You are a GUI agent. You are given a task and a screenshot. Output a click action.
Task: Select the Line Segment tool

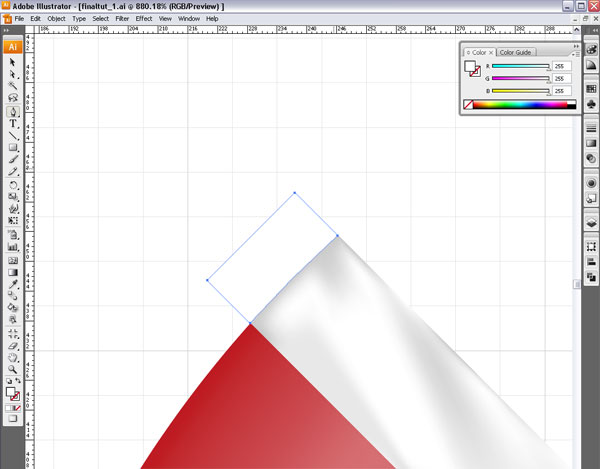(13, 136)
